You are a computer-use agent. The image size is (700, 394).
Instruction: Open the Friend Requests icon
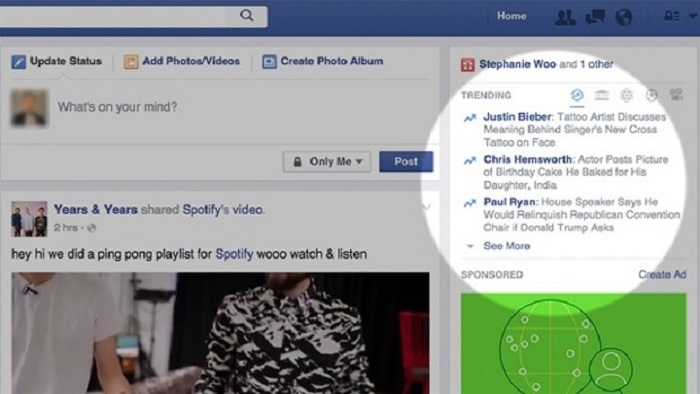[565, 17]
